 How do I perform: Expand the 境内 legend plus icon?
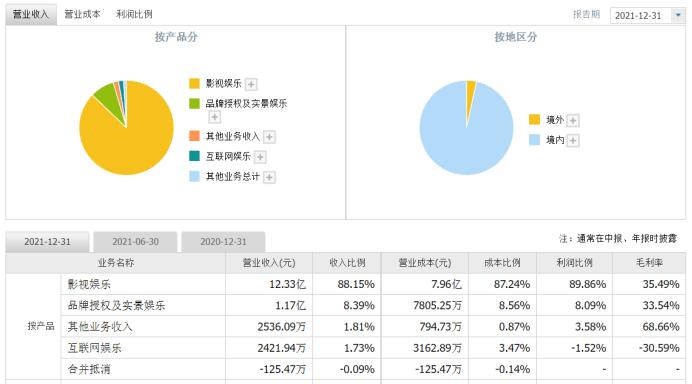pos(573,140)
